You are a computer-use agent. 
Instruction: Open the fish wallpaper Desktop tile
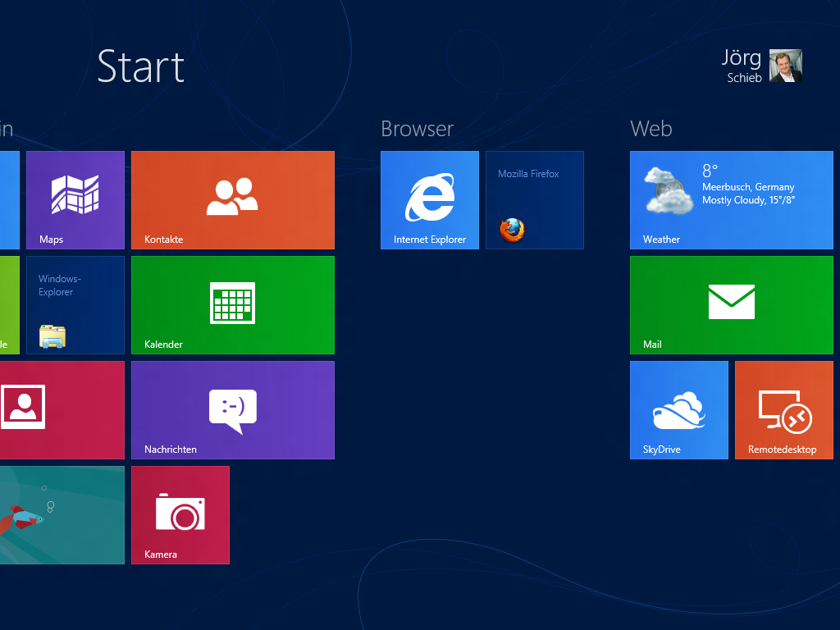[62, 515]
